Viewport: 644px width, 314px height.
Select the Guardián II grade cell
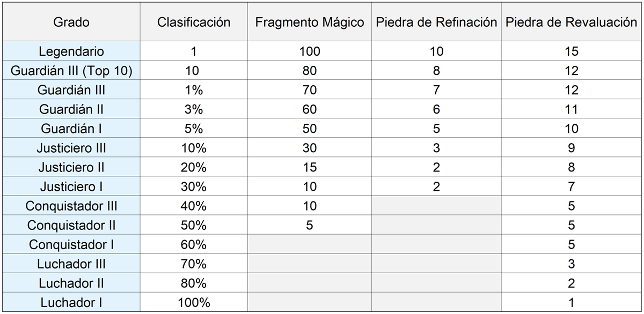[x=71, y=109]
